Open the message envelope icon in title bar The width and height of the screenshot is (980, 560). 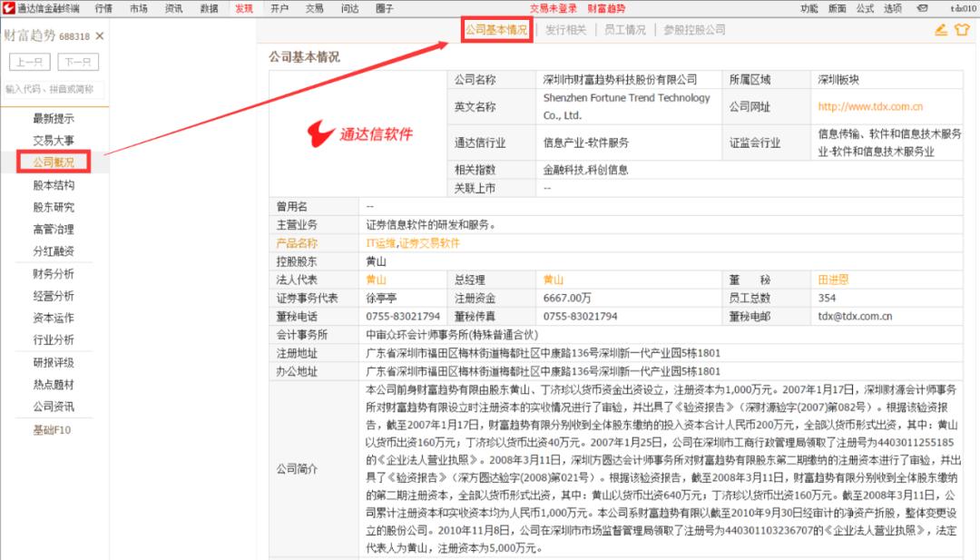pos(924,8)
